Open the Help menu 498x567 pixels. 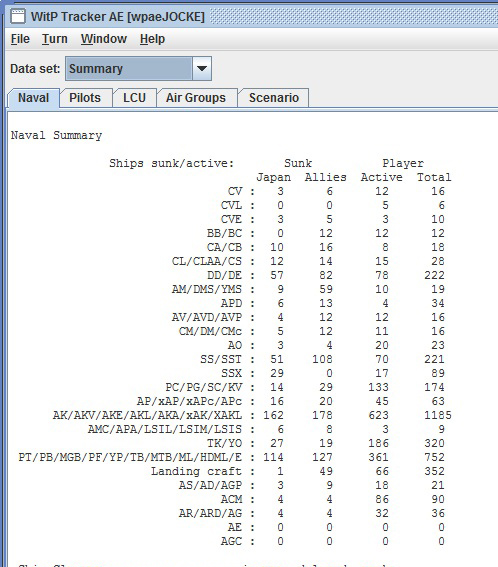pos(152,39)
